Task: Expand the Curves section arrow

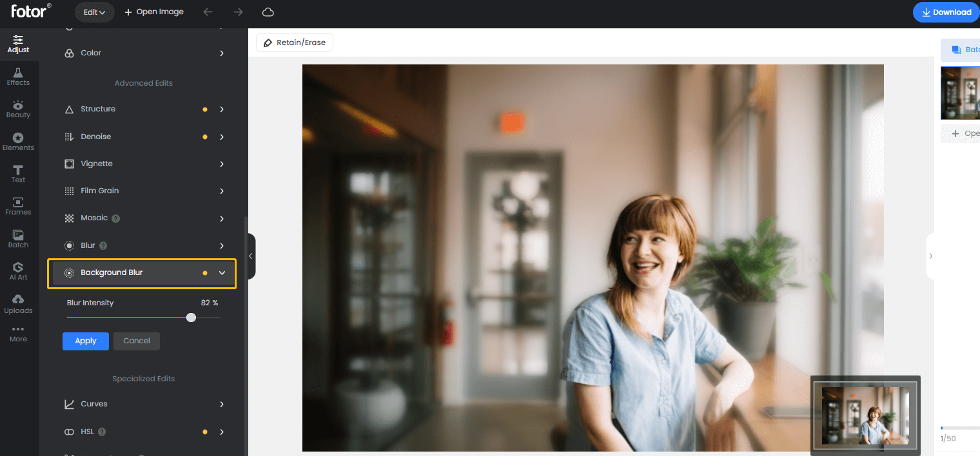Action: (x=222, y=404)
